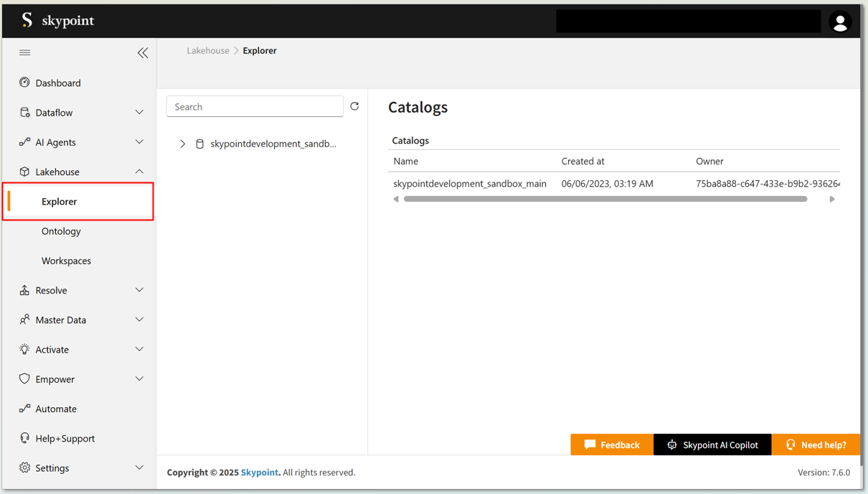Collapse sidebar with double chevron icon
868x494 pixels.
tap(143, 52)
